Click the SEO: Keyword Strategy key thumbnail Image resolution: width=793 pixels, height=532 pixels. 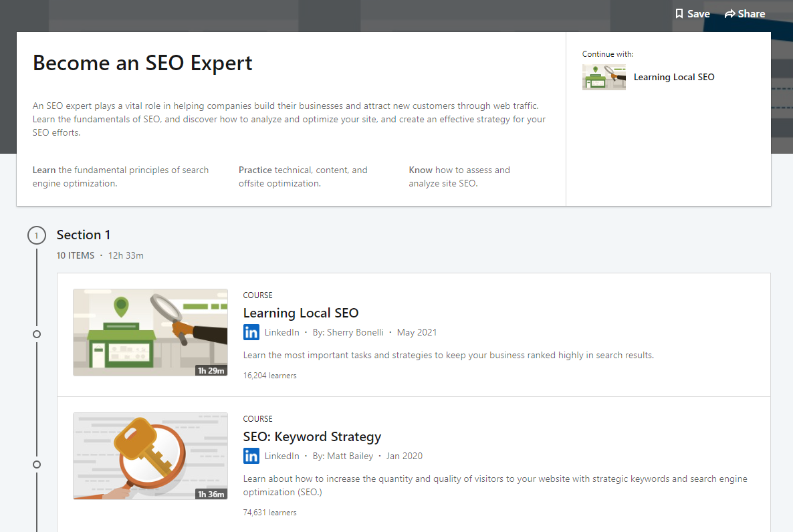150,456
